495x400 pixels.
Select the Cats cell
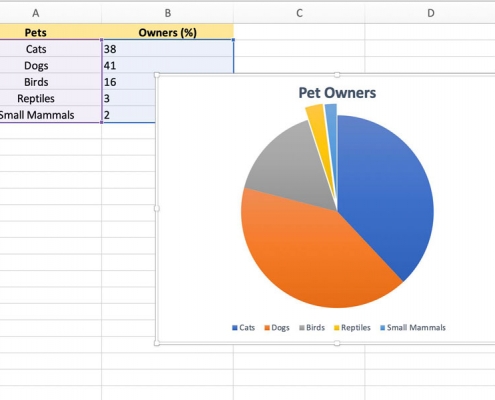click(35, 49)
